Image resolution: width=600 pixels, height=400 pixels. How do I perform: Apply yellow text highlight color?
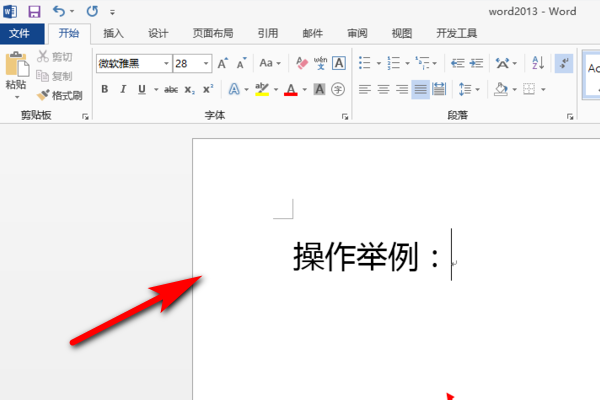click(x=262, y=89)
